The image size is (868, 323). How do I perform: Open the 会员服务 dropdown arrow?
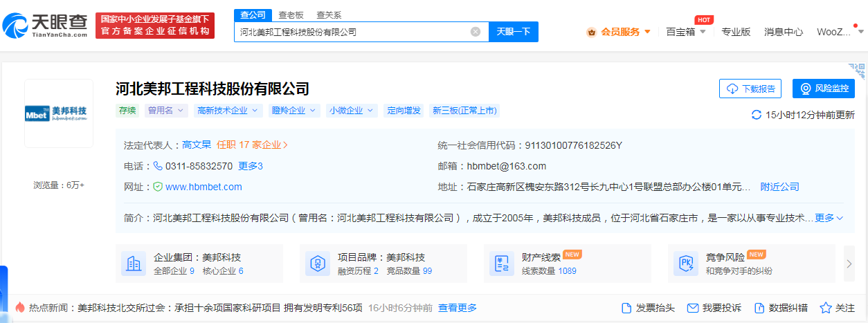(x=647, y=32)
